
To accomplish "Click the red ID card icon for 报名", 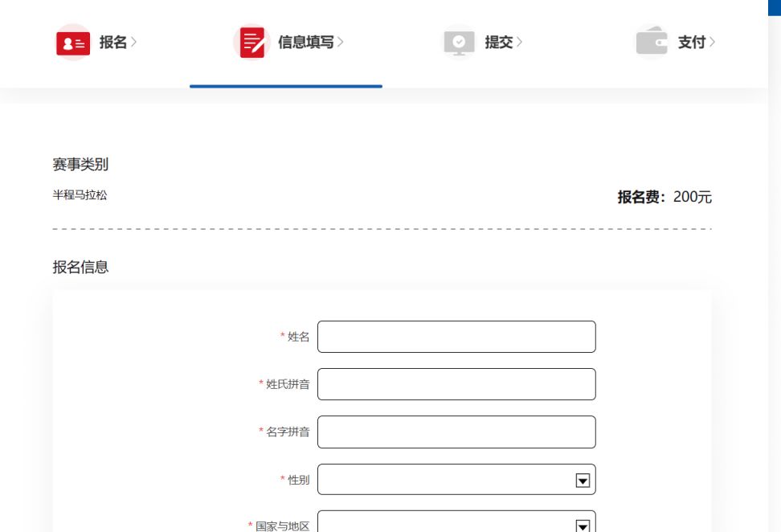I will point(73,43).
